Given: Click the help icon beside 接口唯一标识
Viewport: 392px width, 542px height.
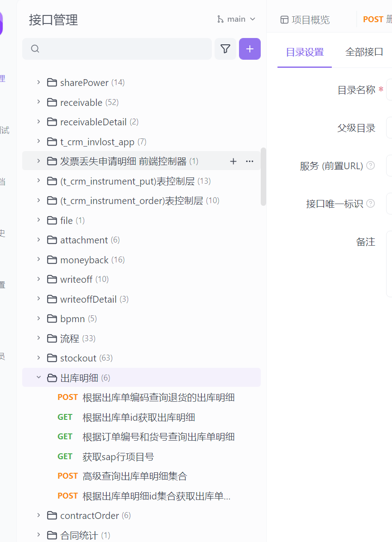Looking at the screenshot, I should coord(370,204).
